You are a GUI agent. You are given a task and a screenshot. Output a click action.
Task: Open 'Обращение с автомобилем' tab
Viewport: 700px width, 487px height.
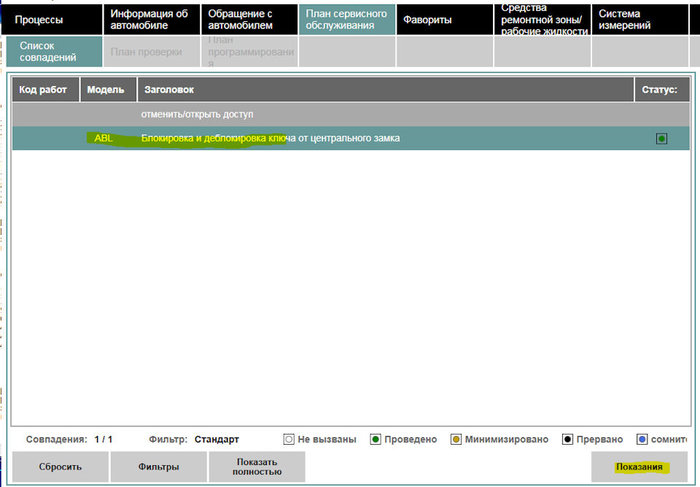(247, 20)
